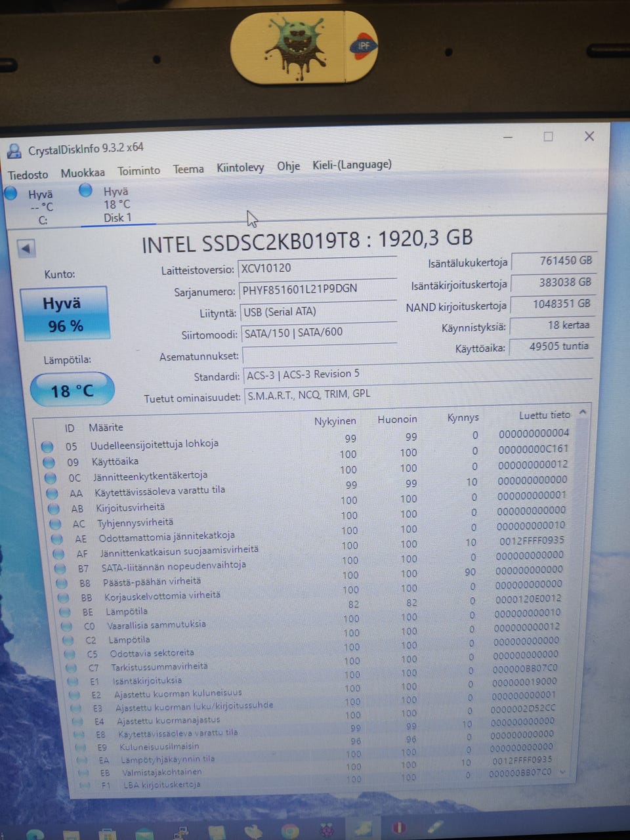Open the Toiminto menu

(138, 171)
